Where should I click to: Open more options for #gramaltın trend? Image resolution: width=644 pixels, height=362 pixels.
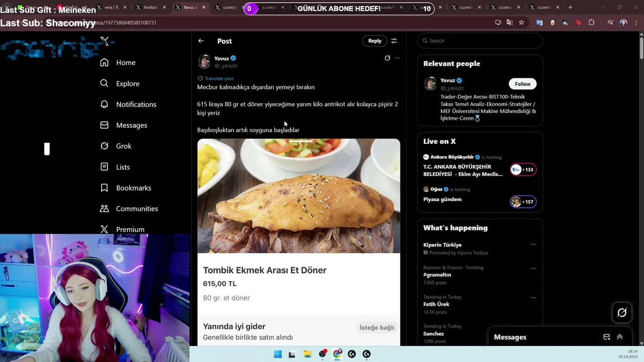(x=533, y=268)
